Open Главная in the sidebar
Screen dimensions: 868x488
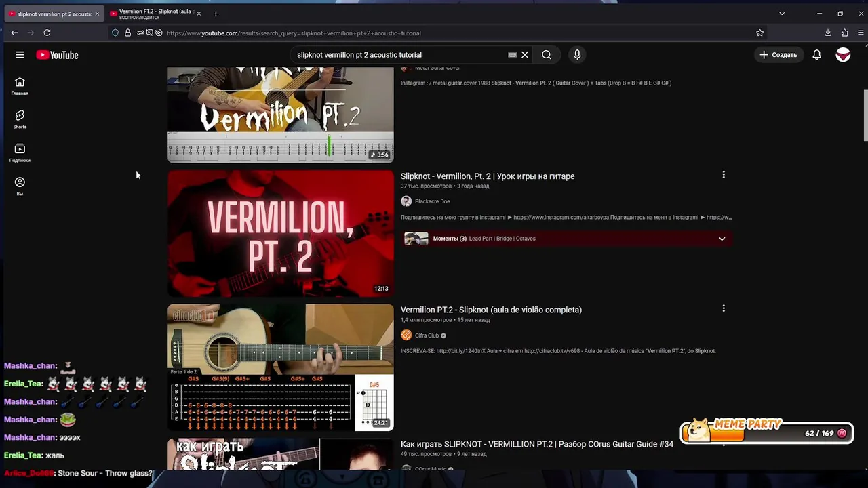[20, 86]
